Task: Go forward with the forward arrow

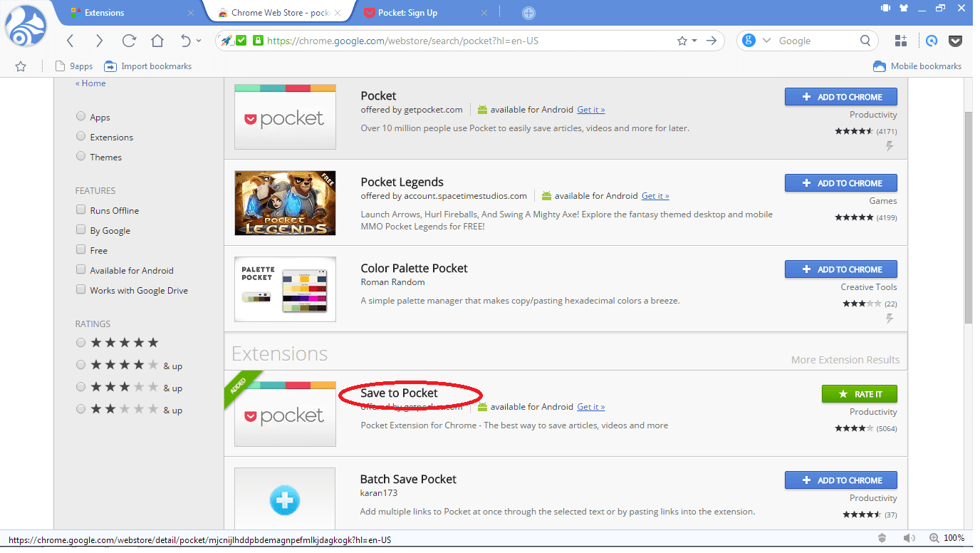Action: coord(99,41)
